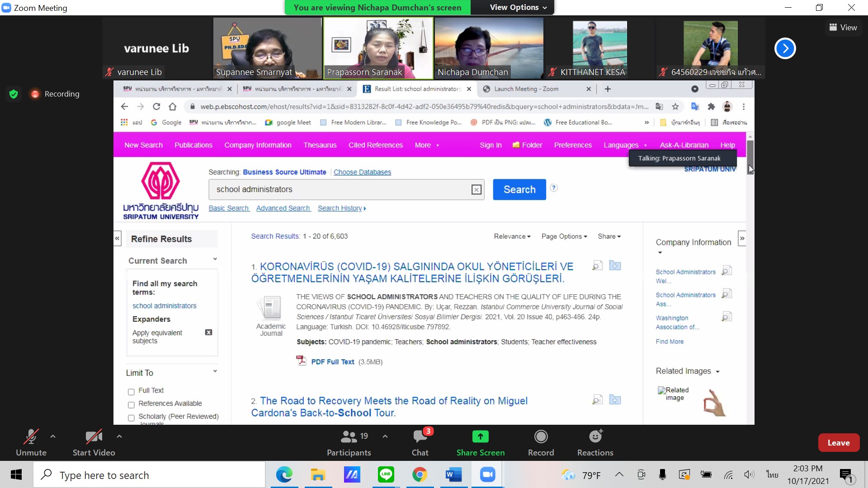
Task: Preview School Administrators Ass... company
Action: pyautogui.click(x=726, y=294)
